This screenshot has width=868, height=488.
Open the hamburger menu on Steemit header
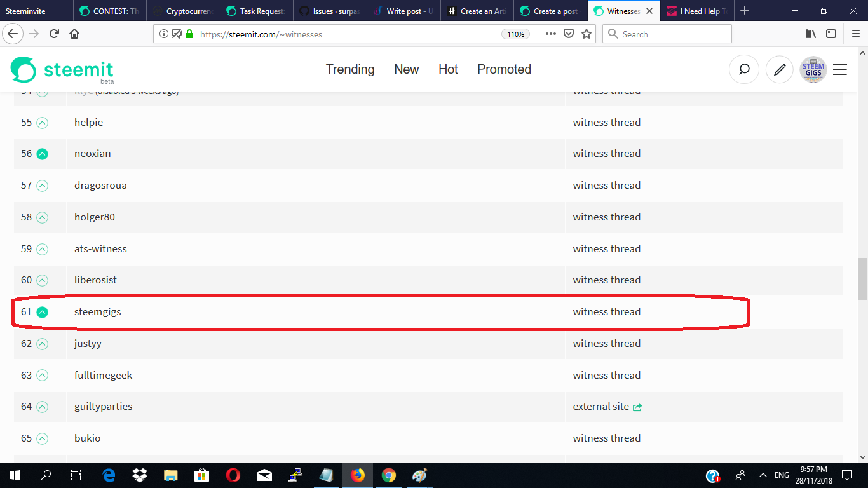tap(840, 70)
